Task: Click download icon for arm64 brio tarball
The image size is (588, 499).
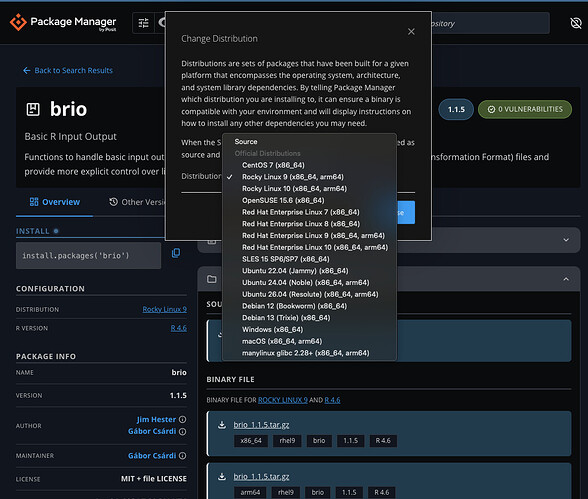Action: pos(222,477)
